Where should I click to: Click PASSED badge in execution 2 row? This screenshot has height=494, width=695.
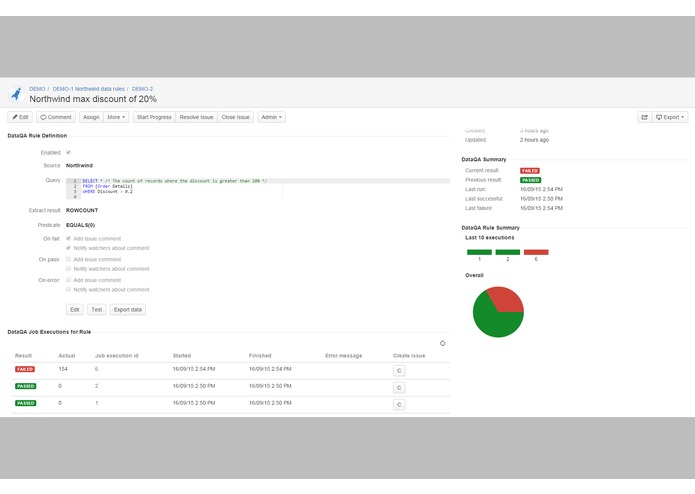click(x=25, y=386)
